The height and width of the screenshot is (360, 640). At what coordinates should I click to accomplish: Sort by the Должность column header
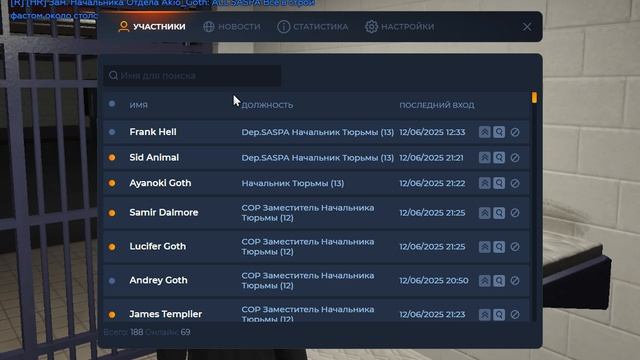267,105
